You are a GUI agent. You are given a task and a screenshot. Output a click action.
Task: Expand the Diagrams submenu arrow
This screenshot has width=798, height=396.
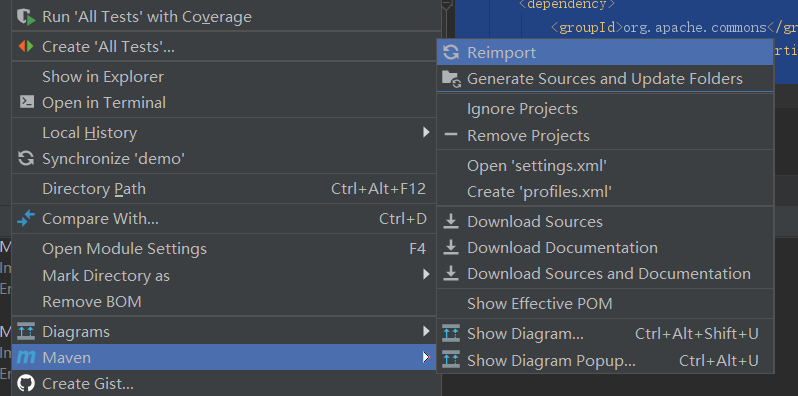coord(426,331)
